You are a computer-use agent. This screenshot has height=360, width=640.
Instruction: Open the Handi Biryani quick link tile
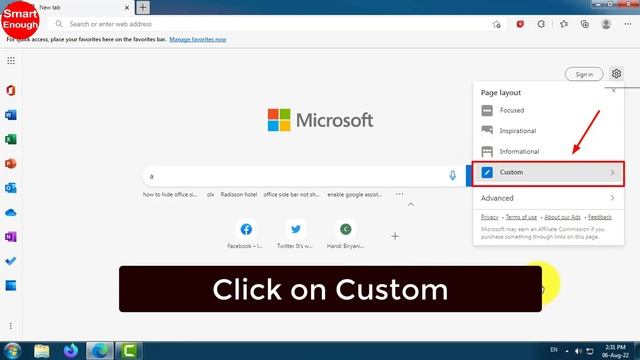coord(345,234)
